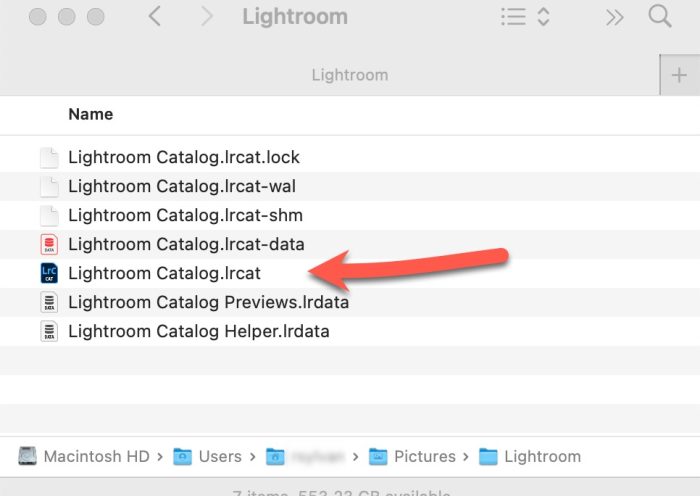Click the Finder search magnifier icon

click(660, 17)
